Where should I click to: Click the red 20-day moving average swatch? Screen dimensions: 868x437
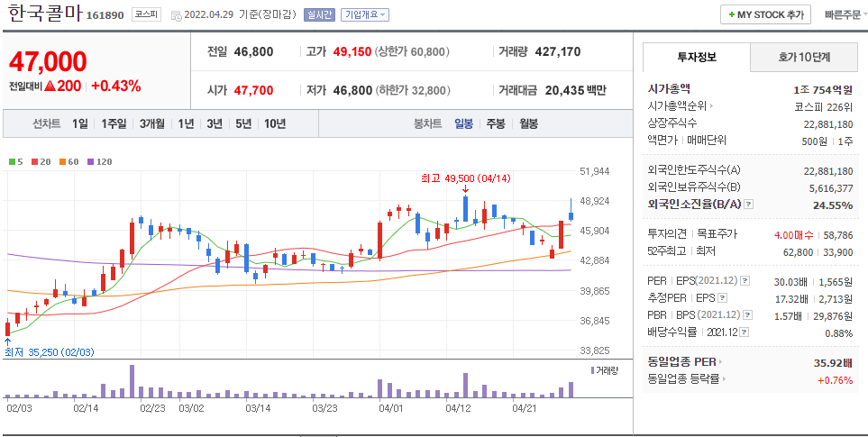click(33, 162)
